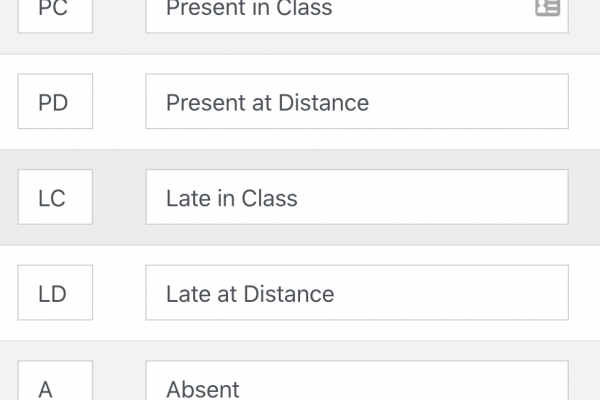Click row gap between LD and Late at Distance

click(119, 292)
